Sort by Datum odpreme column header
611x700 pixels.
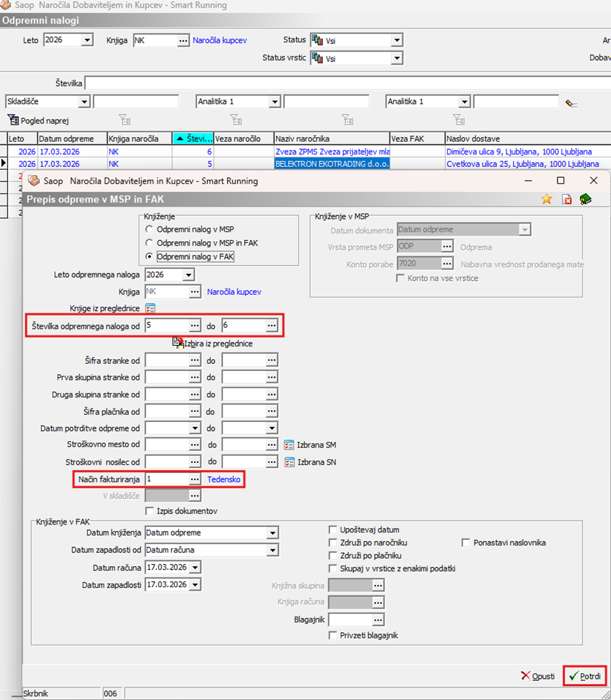point(72,138)
